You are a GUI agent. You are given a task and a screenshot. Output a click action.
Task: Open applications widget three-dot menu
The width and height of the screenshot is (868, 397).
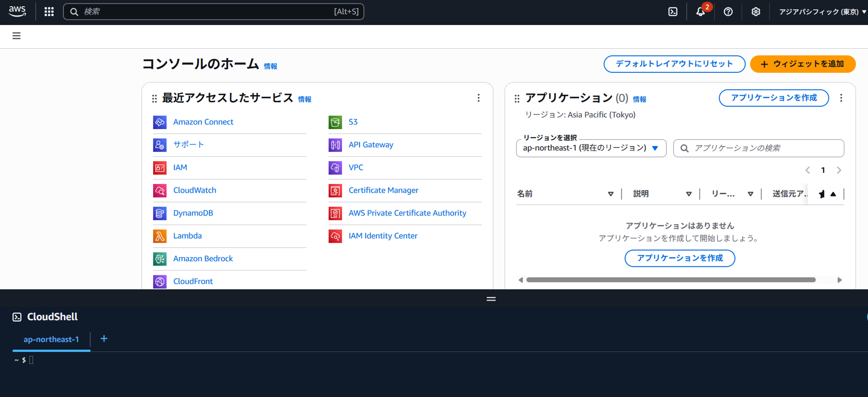841,98
